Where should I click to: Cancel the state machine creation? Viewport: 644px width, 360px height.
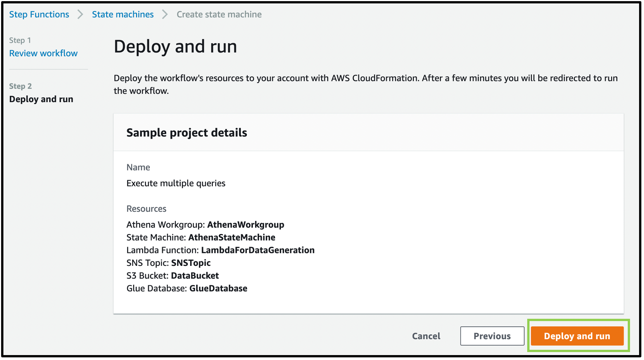pyautogui.click(x=426, y=336)
